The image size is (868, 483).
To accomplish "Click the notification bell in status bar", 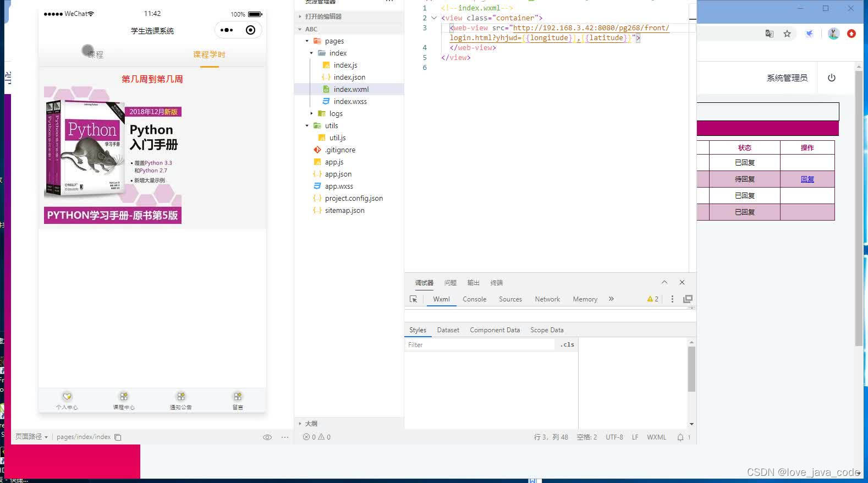I will click(x=680, y=437).
